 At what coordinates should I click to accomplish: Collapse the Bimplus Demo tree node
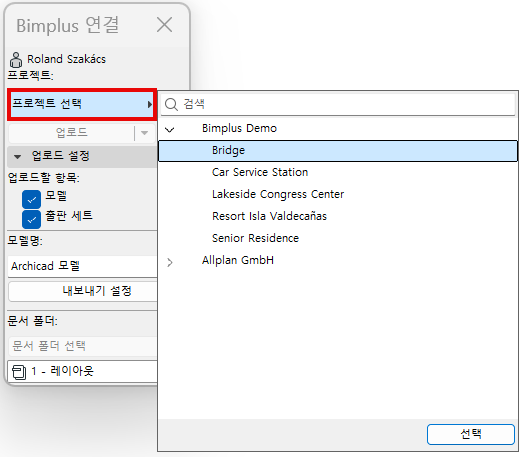[x=170, y=129]
